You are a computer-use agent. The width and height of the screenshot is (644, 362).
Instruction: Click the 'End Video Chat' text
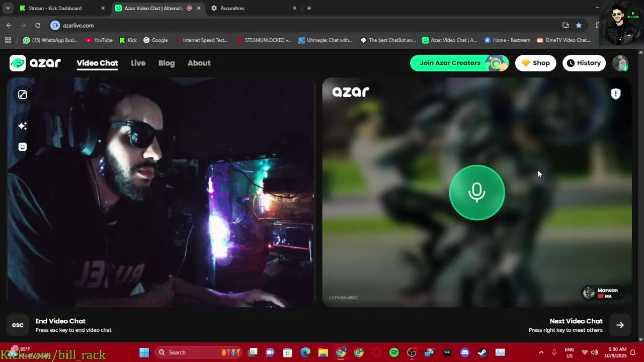[60, 321]
